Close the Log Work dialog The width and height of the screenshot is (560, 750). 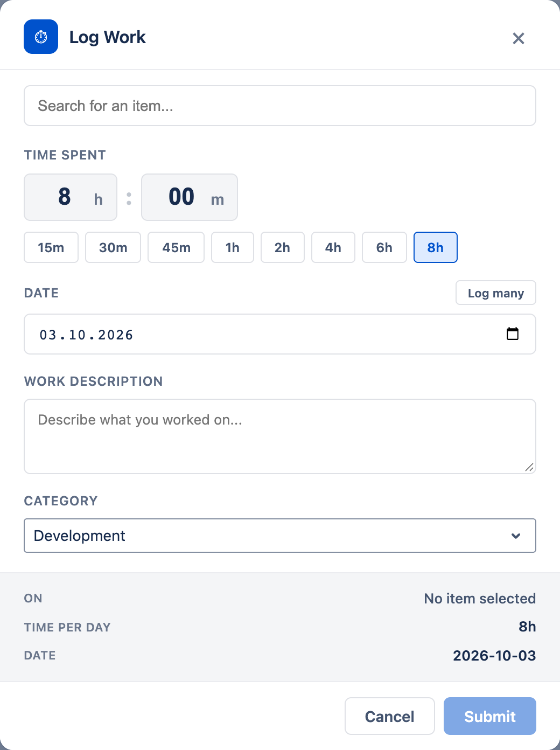[x=519, y=38]
